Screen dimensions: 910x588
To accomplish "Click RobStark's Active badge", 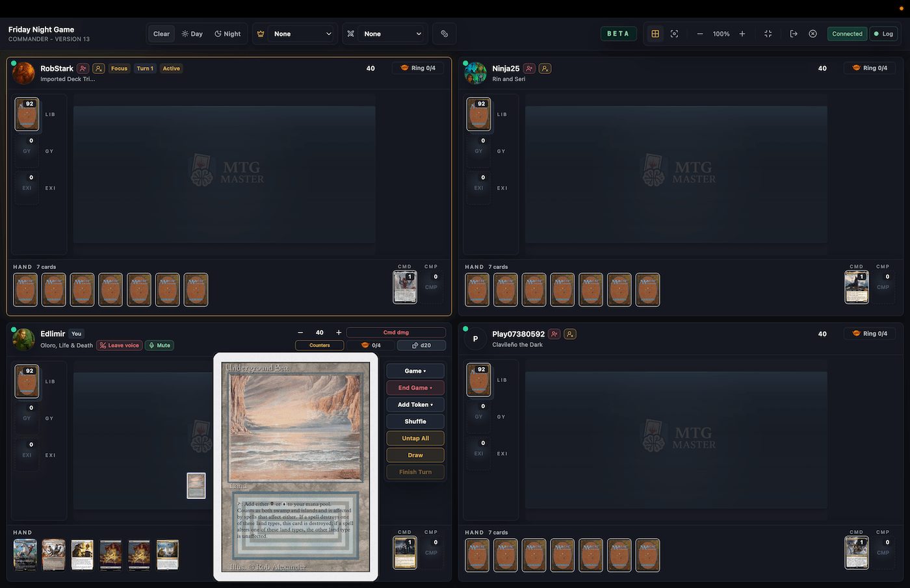I will [172, 68].
